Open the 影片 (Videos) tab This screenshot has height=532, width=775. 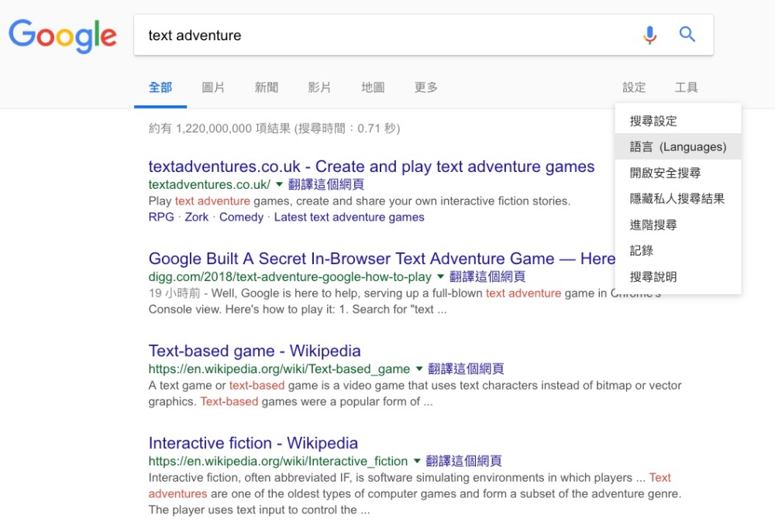pyautogui.click(x=319, y=88)
